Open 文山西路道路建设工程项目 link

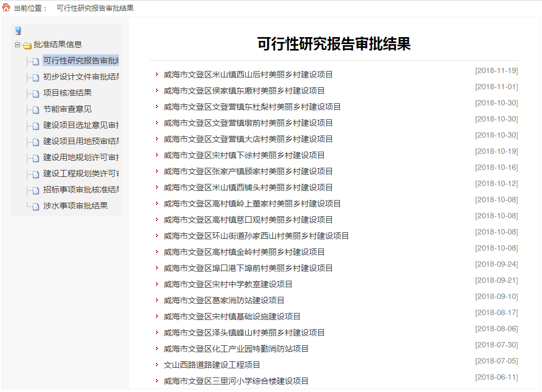212,365
